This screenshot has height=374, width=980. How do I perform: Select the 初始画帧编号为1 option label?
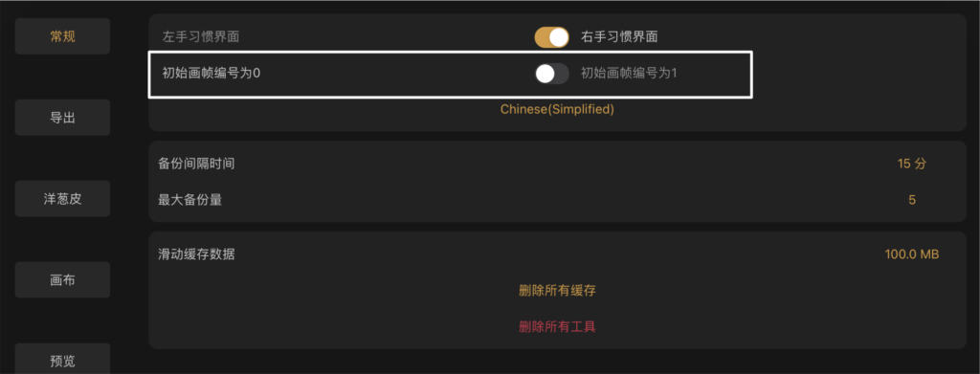630,73
